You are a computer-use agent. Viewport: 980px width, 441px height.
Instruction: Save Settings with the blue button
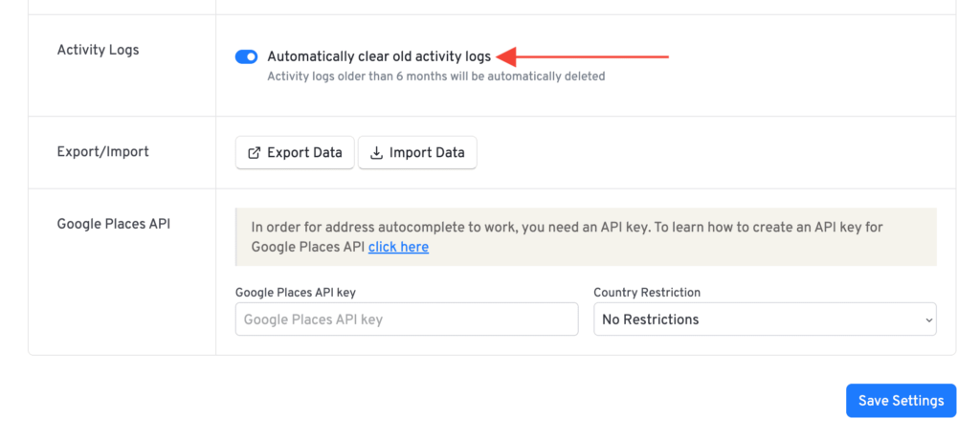pos(901,401)
